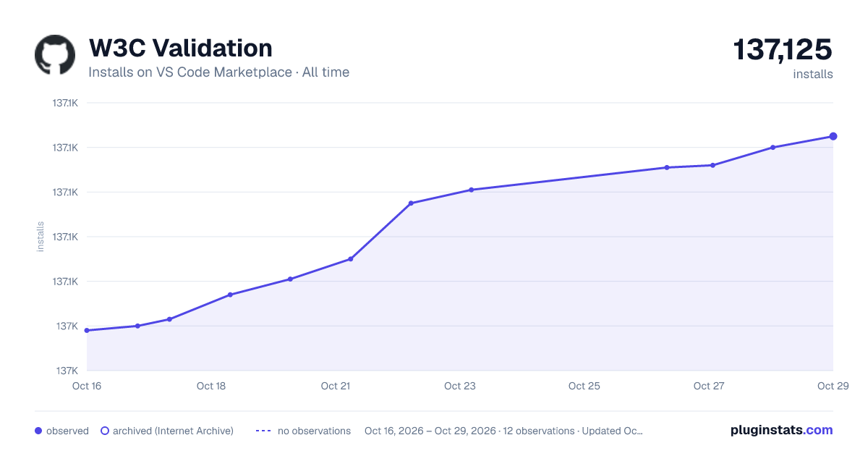868x456 pixels.
Task: Select the dashed line no-observations legend marker
Action: tap(263, 431)
